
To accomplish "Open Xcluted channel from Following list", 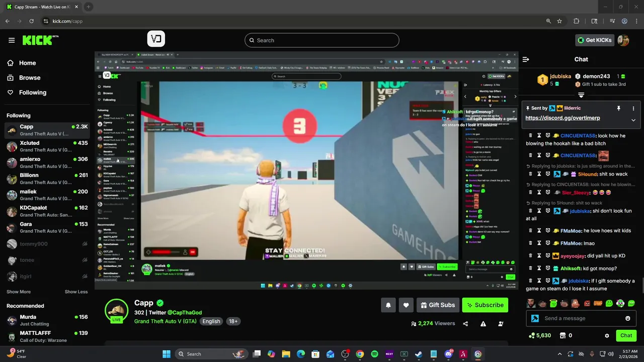I will click(x=47, y=146).
